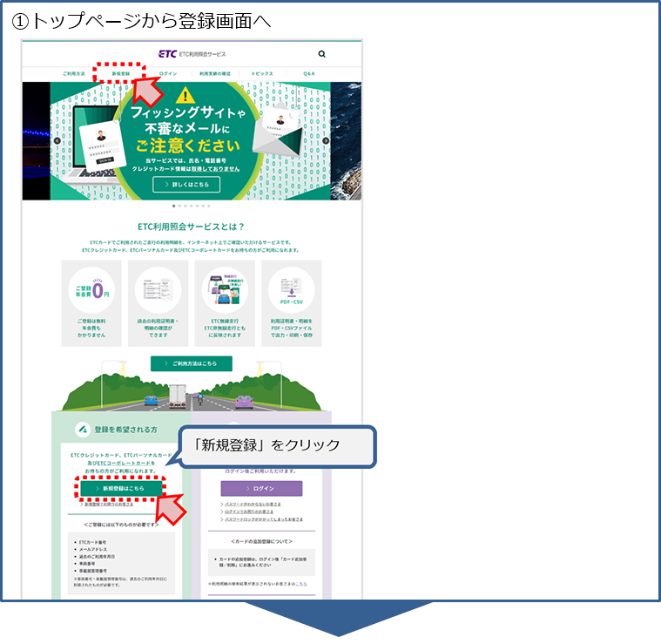Click the yellow warning triangle on banner
This screenshot has width=661, height=644.
tap(185, 96)
